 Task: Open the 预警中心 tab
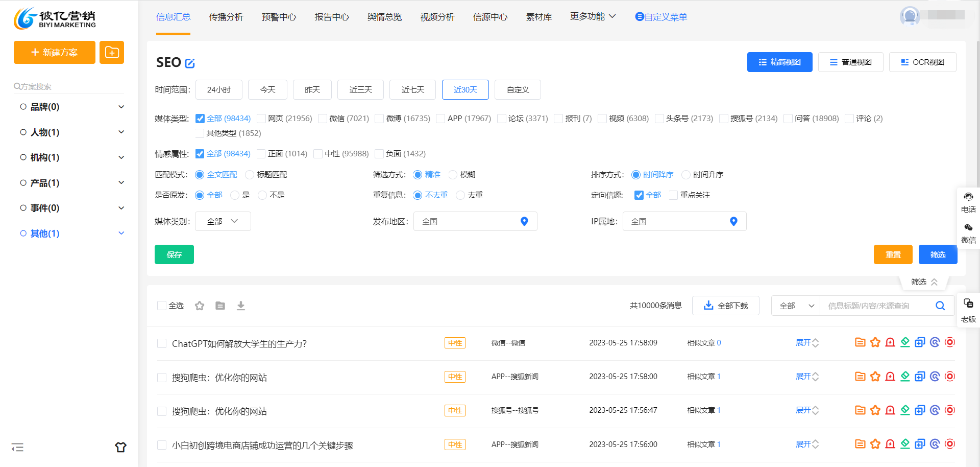click(x=279, y=17)
